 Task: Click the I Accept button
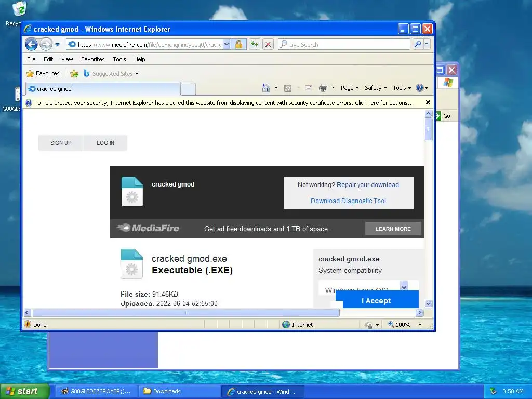[x=376, y=301]
